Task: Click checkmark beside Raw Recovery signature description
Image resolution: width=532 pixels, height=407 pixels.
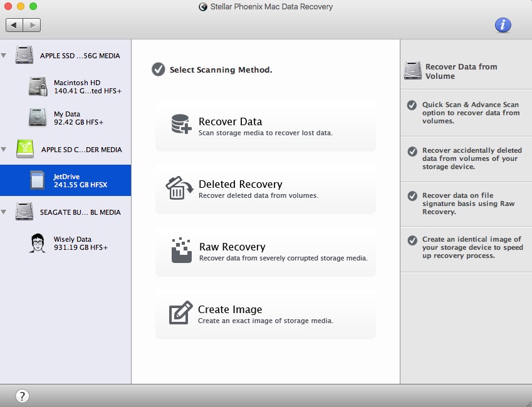Action: 412,196
